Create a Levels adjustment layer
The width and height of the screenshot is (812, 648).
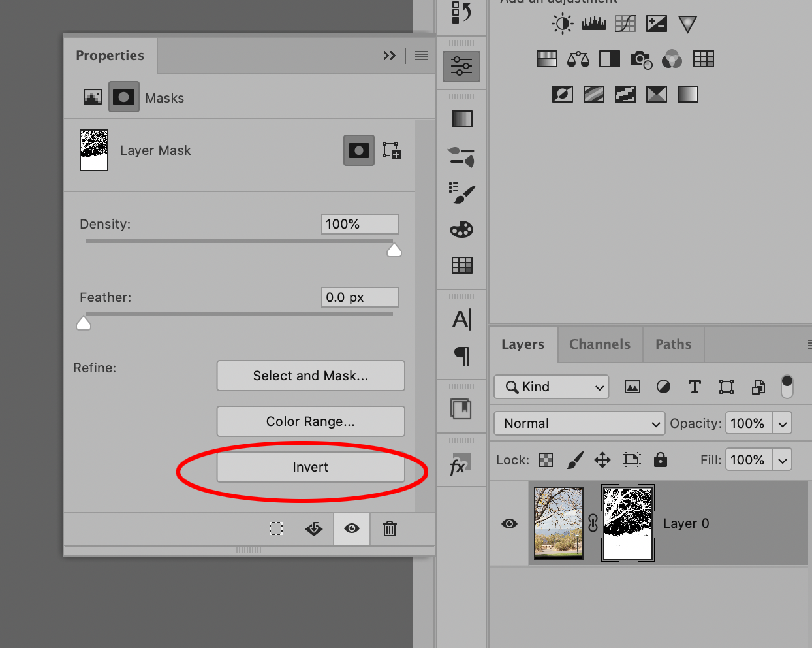(x=593, y=23)
